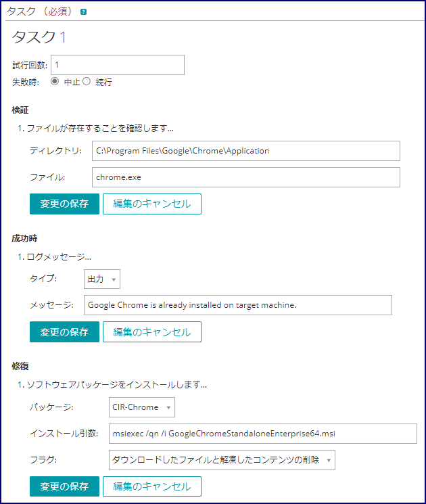
Task: Click 変更の保存 under 成功時 section
Action: 64,331
